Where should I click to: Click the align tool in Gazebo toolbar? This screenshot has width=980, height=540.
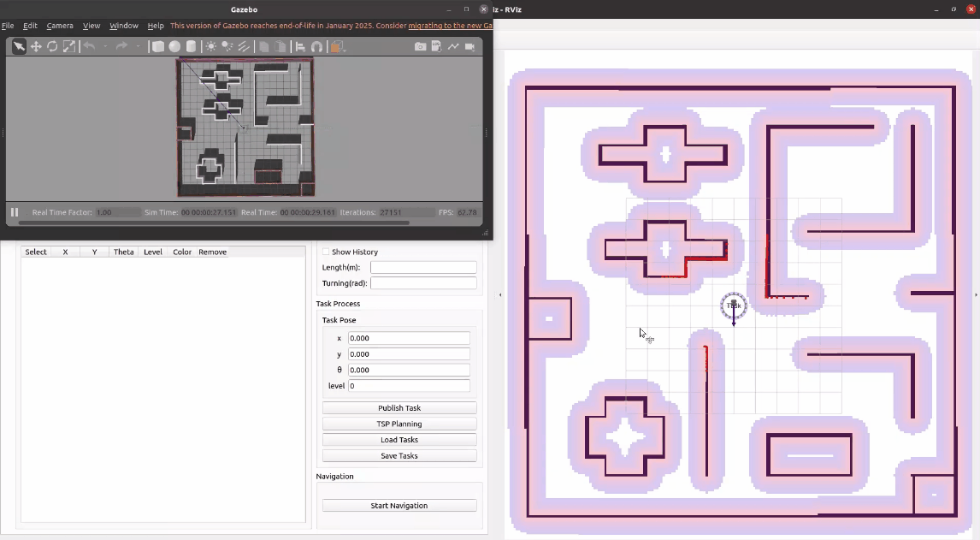(x=300, y=46)
